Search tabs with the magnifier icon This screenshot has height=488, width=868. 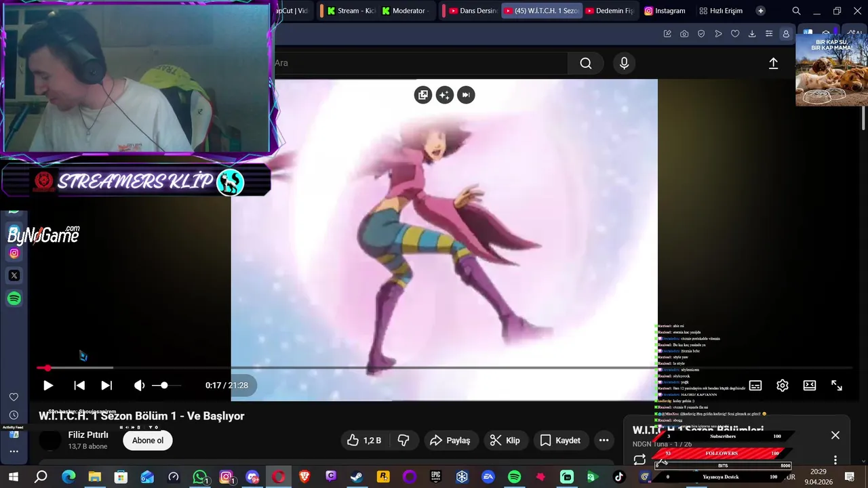tap(796, 11)
